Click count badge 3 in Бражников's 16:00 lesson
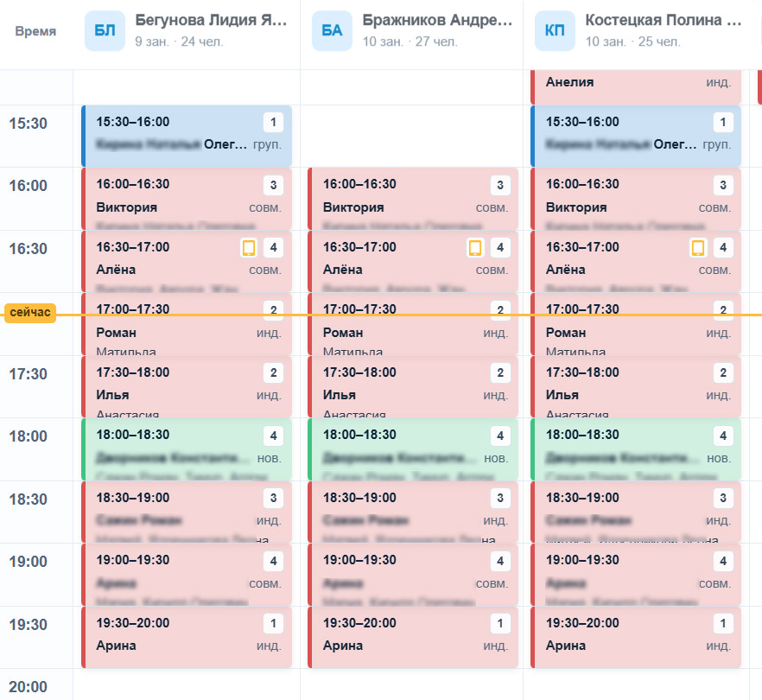The image size is (762, 700). pos(500,185)
